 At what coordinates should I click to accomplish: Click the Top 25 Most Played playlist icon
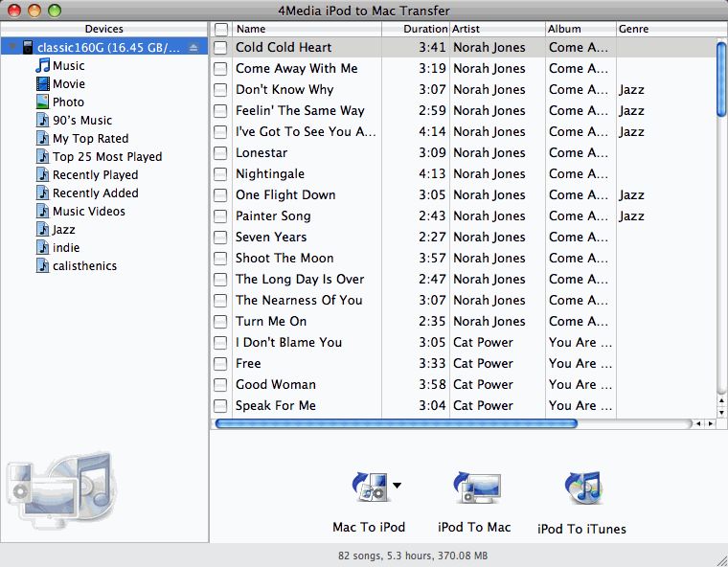[43, 156]
